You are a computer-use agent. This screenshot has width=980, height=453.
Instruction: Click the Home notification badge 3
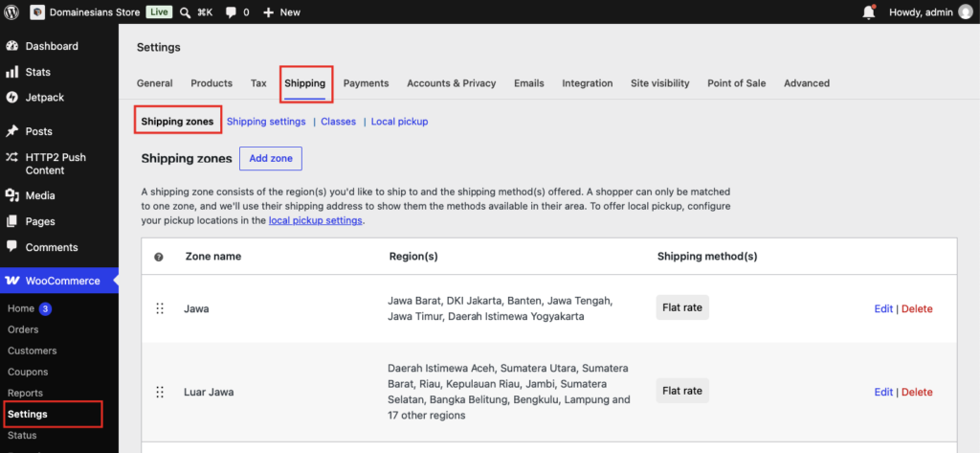point(45,308)
